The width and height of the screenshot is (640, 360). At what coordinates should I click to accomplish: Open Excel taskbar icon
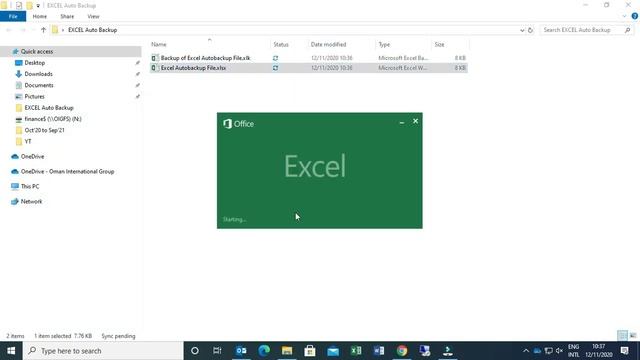tap(356, 351)
